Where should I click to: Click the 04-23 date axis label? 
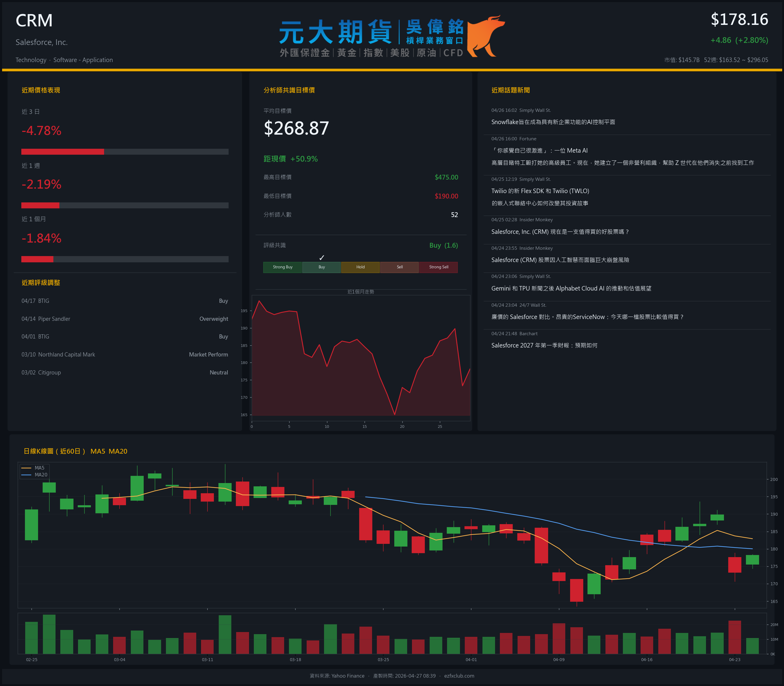click(x=734, y=660)
